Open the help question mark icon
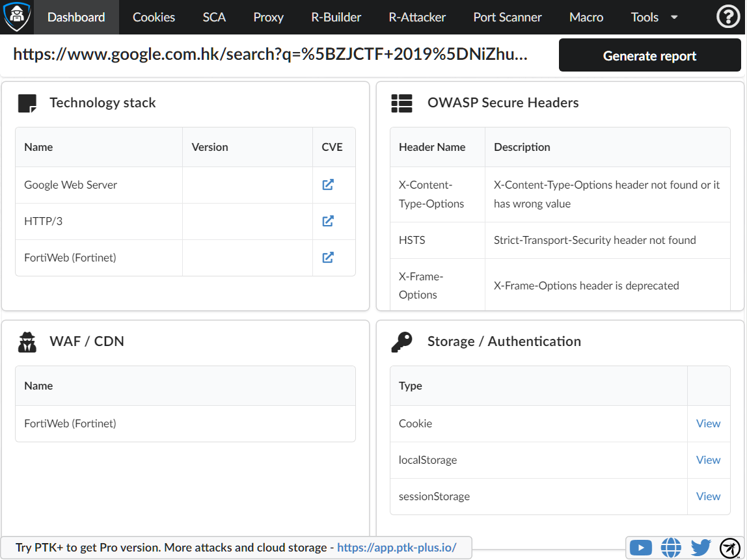747x560 pixels. pyautogui.click(x=727, y=18)
